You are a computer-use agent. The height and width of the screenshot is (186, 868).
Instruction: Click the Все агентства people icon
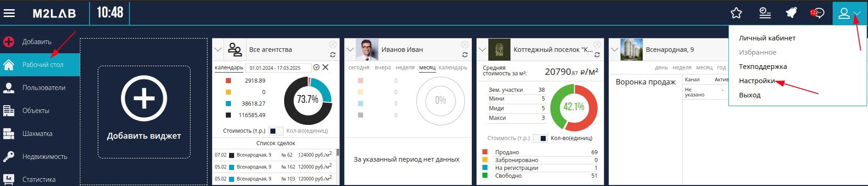coord(235,49)
